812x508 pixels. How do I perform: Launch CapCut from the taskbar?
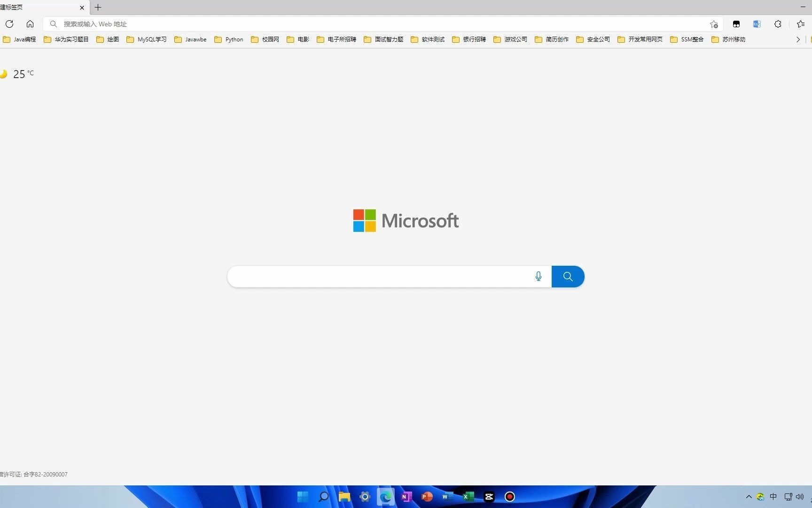(489, 497)
